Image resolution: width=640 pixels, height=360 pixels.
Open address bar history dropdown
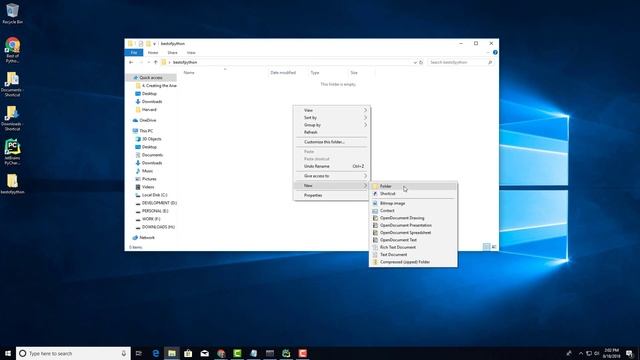pos(415,62)
